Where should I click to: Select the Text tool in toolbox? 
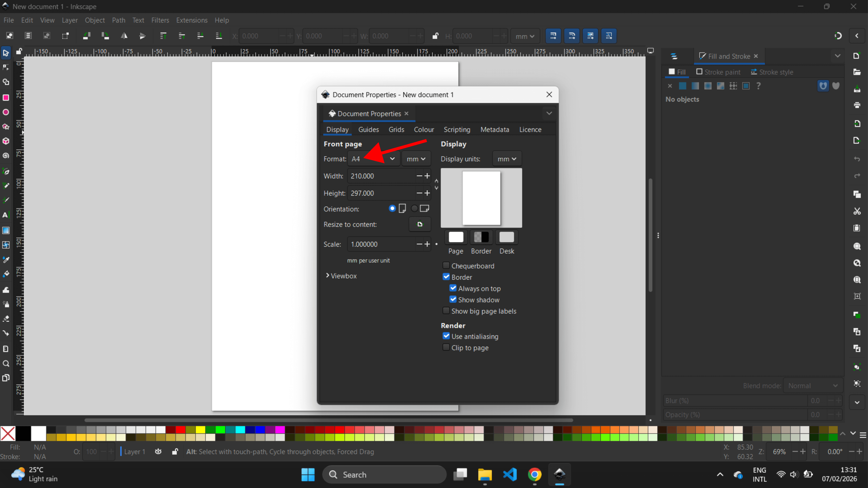pyautogui.click(x=6, y=215)
